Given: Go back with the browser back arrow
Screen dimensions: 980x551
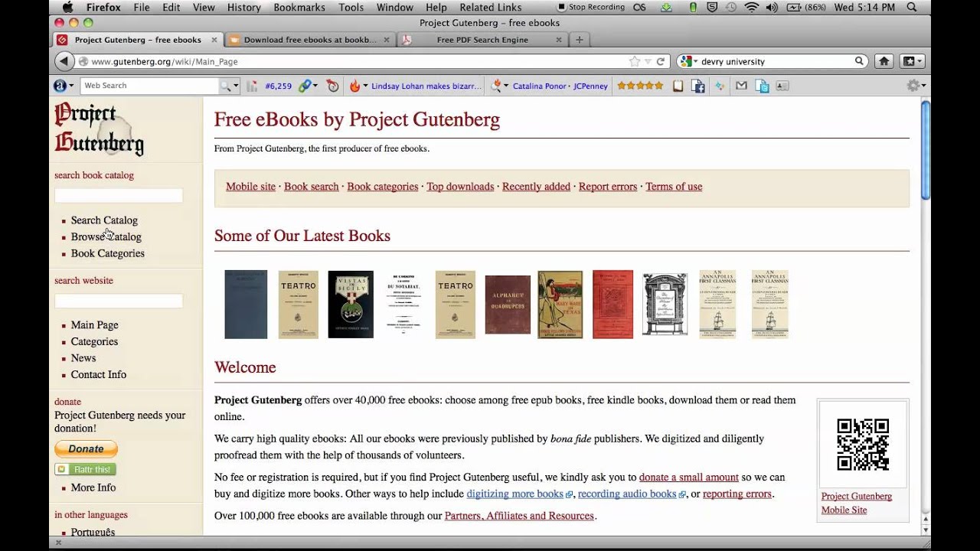Looking at the screenshot, I should (x=64, y=61).
